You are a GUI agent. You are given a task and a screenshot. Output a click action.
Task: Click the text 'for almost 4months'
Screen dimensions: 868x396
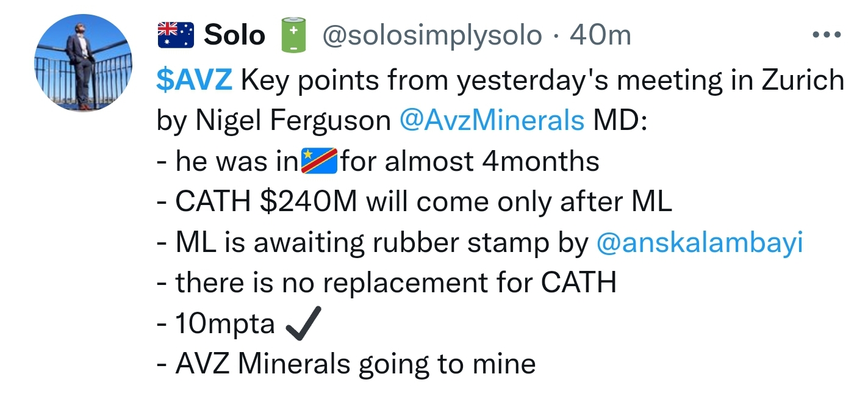470,161
